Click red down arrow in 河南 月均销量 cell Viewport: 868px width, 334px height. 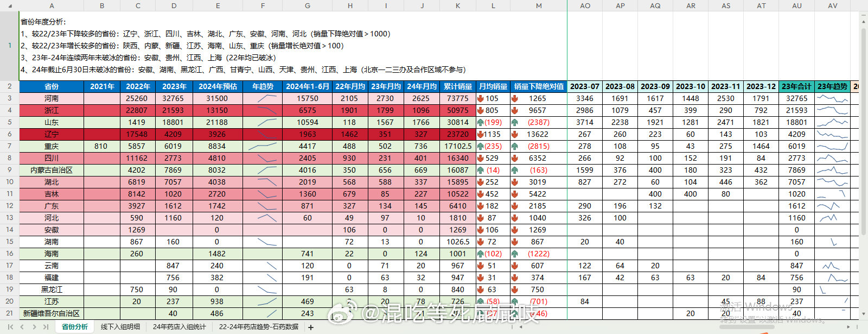(481, 98)
